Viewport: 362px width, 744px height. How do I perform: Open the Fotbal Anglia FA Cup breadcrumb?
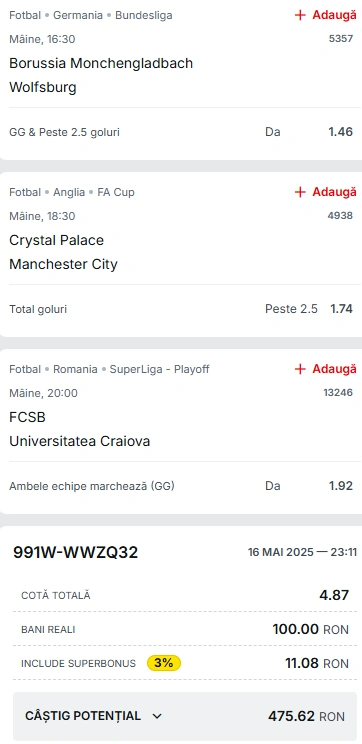72,192
